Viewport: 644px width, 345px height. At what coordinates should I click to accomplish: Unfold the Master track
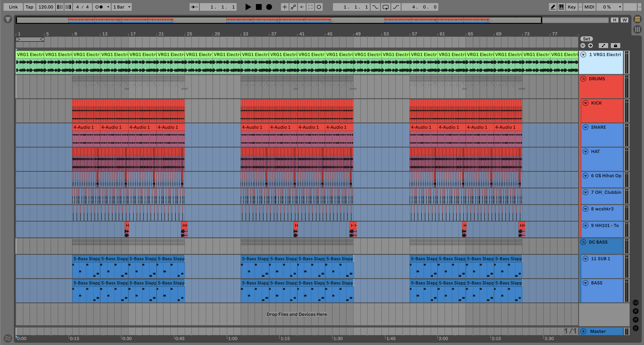coord(583,332)
